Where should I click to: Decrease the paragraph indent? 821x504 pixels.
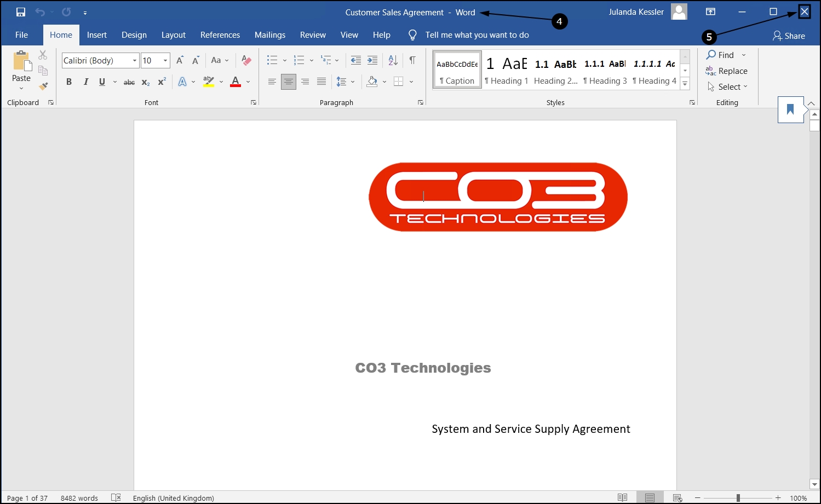click(355, 60)
